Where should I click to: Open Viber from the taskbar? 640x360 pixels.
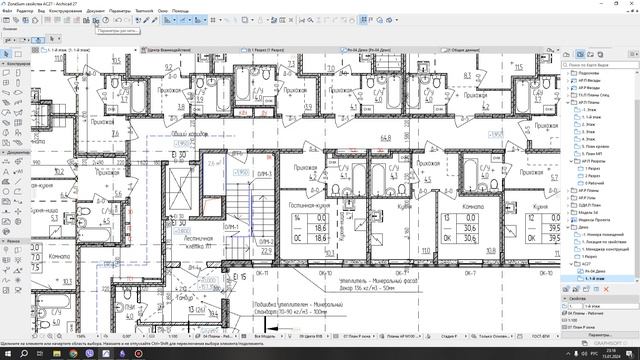[89, 353]
